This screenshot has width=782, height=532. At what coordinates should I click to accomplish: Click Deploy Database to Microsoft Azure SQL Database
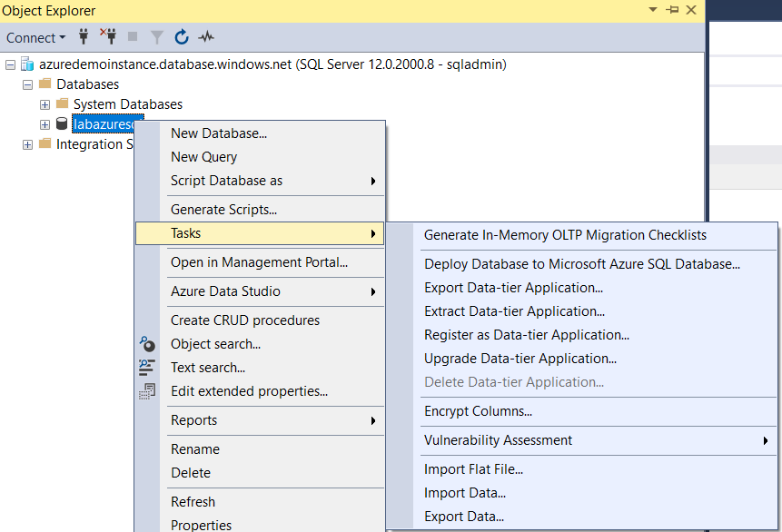581,264
